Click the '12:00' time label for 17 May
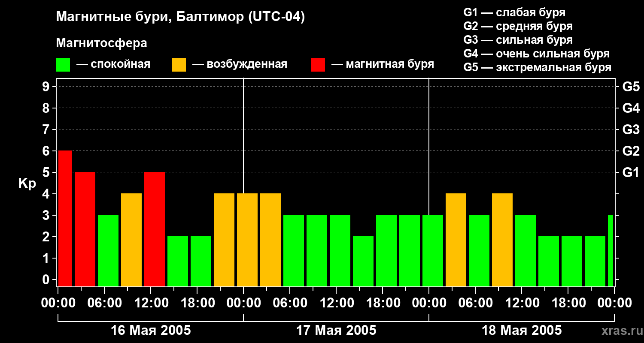644x343 pixels. [337, 303]
